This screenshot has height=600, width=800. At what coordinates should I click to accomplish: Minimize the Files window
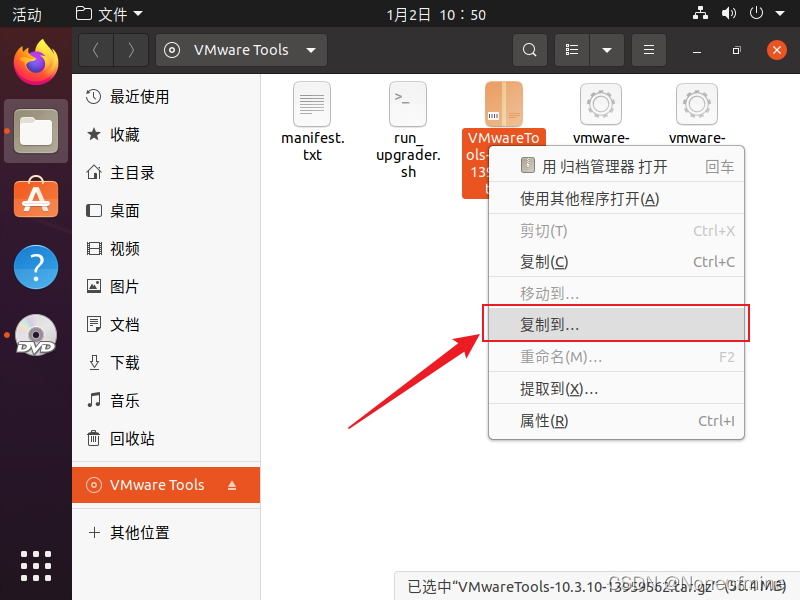pyautogui.click(x=697, y=51)
